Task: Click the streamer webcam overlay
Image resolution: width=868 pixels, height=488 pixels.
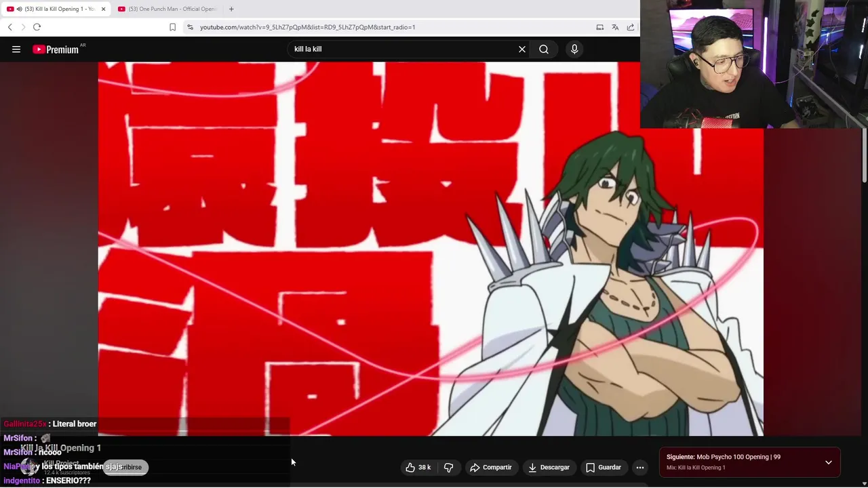Action: pyautogui.click(x=754, y=64)
